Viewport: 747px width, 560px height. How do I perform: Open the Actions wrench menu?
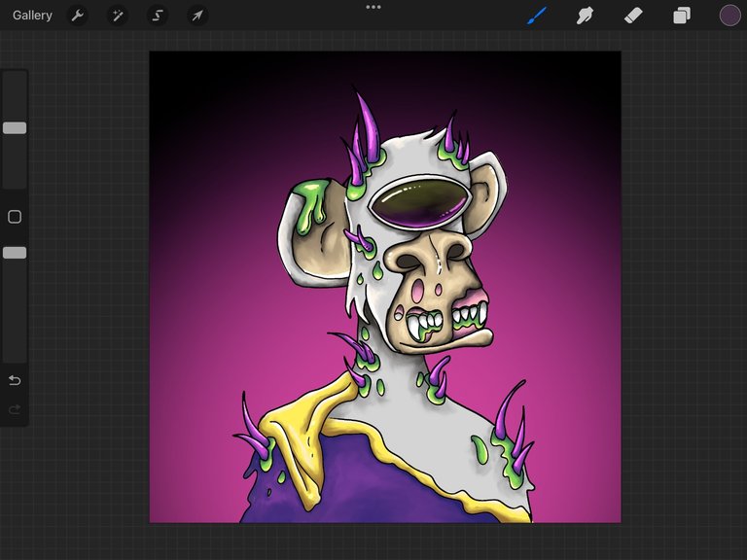point(78,16)
